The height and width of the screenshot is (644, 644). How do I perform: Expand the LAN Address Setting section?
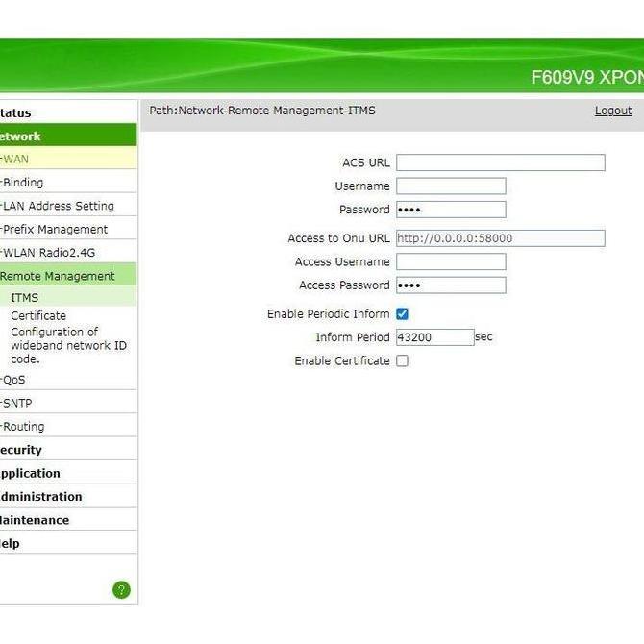58,206
